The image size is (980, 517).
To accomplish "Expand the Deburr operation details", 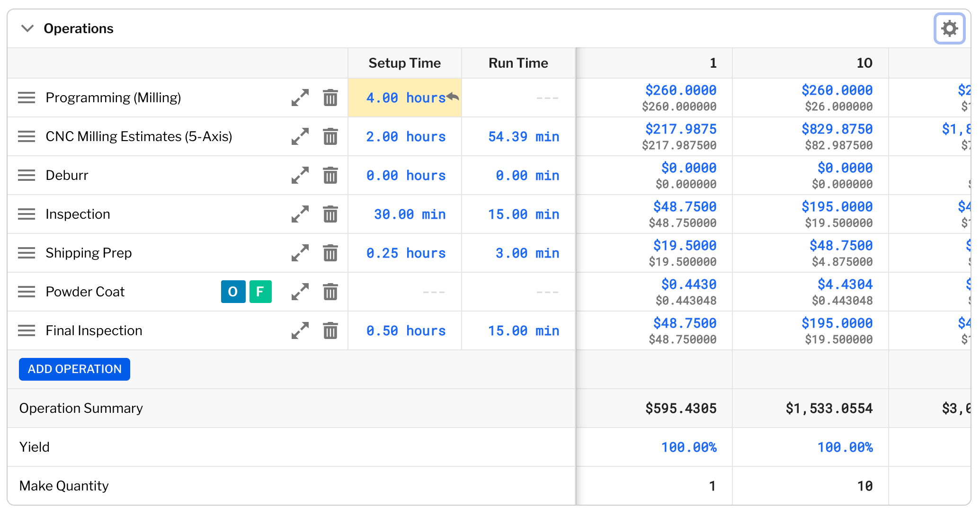I will pos(300,176).
